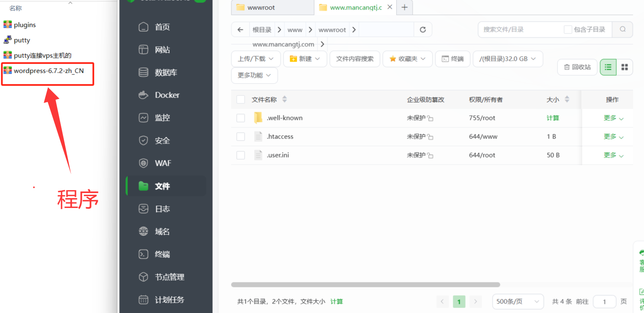Screen dimensions: 644x313
Task: Toggle the select-all files checkbox
Action: pyautogui.click(x=240, y=100)
